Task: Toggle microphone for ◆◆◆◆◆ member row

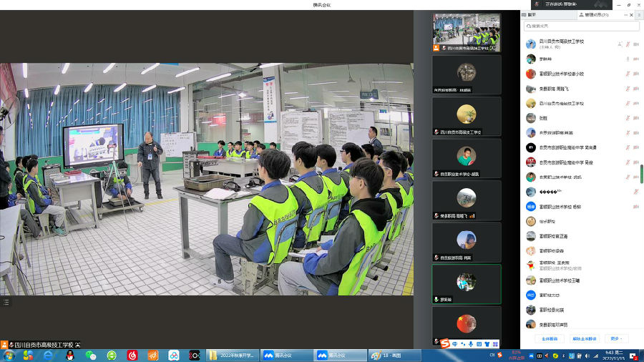Action: coord(636,192)
